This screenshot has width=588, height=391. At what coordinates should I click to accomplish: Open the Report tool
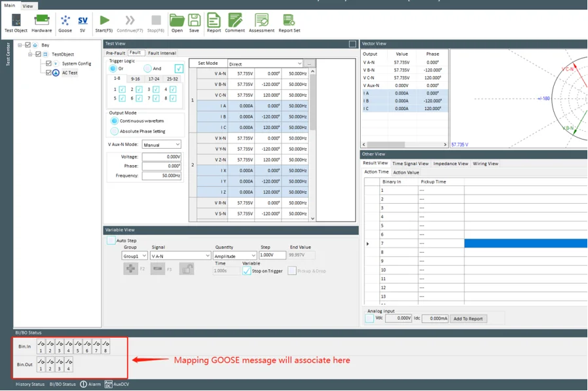213,24
